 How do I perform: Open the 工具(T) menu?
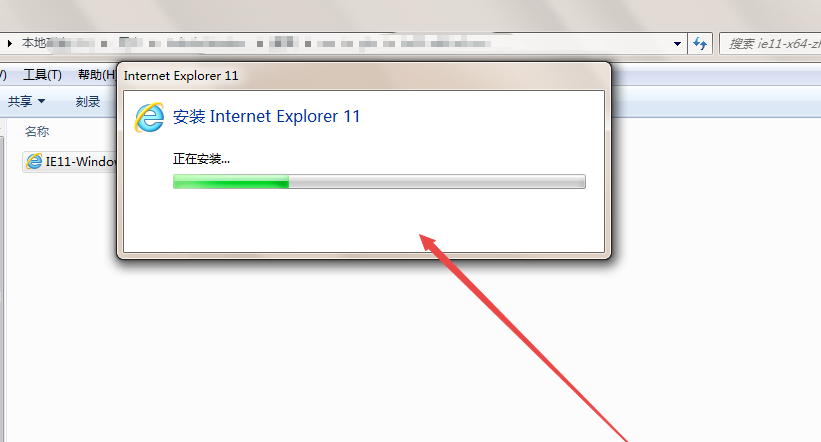coord(42,75)
